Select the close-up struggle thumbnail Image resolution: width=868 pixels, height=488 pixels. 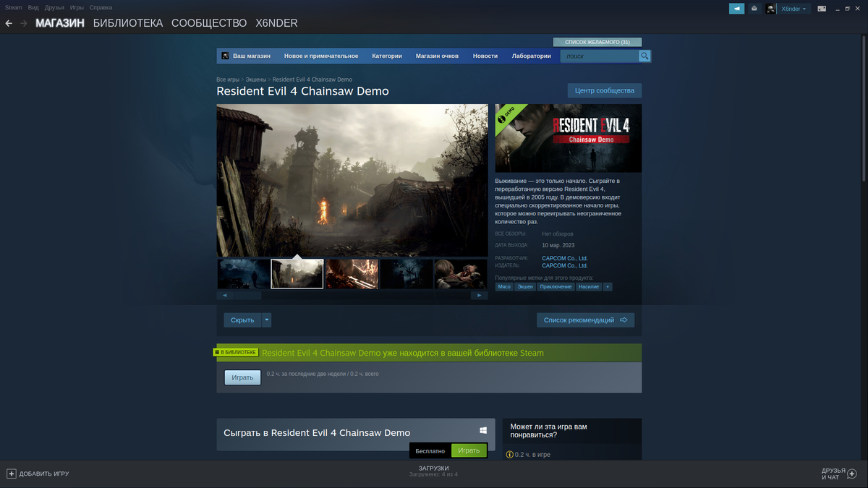[x=460, y=274]
